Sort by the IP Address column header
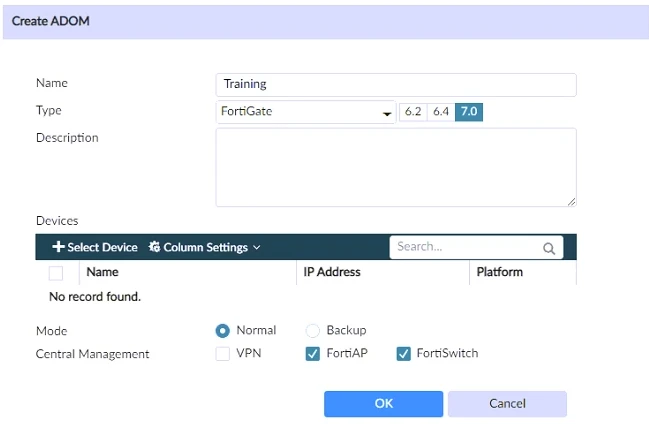The image size is (649, 424). point(331,272)
